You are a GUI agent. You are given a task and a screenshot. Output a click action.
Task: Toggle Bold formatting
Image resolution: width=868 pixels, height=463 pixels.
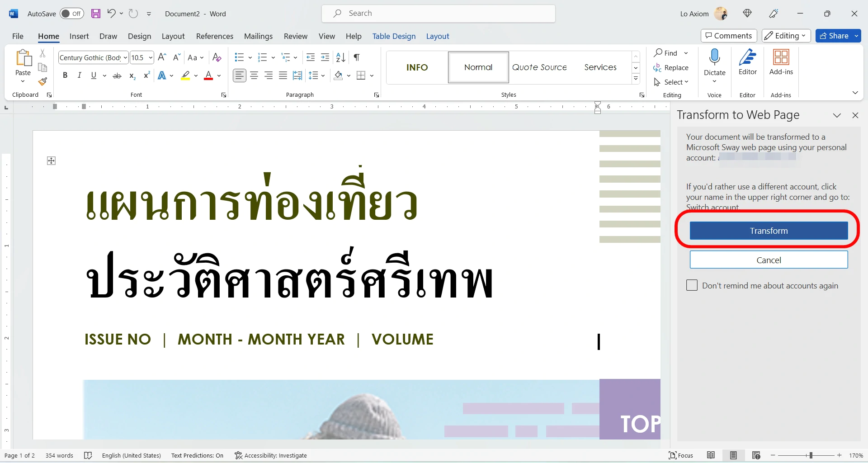coord(65,76)
